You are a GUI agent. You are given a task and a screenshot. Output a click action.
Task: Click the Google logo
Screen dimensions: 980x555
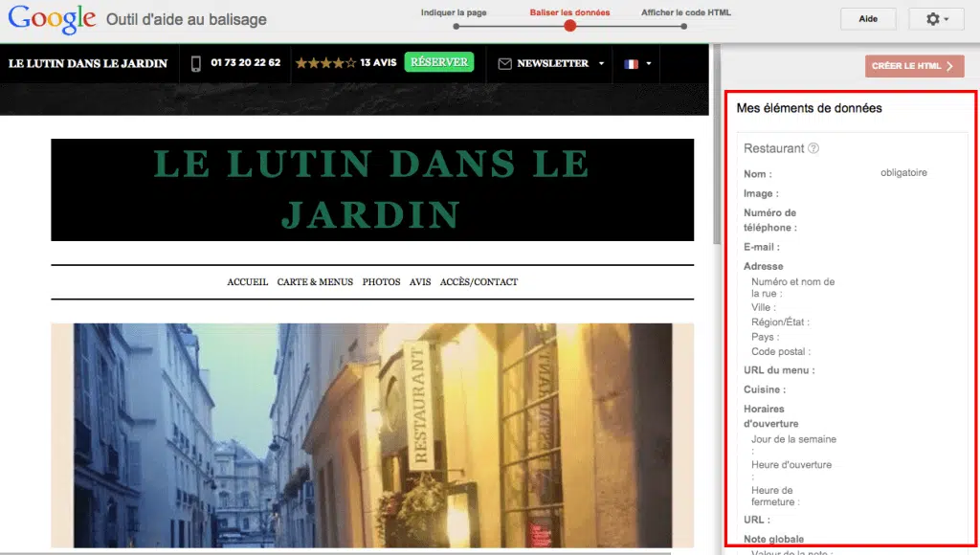pyautogui.click(x=52, y=18)
